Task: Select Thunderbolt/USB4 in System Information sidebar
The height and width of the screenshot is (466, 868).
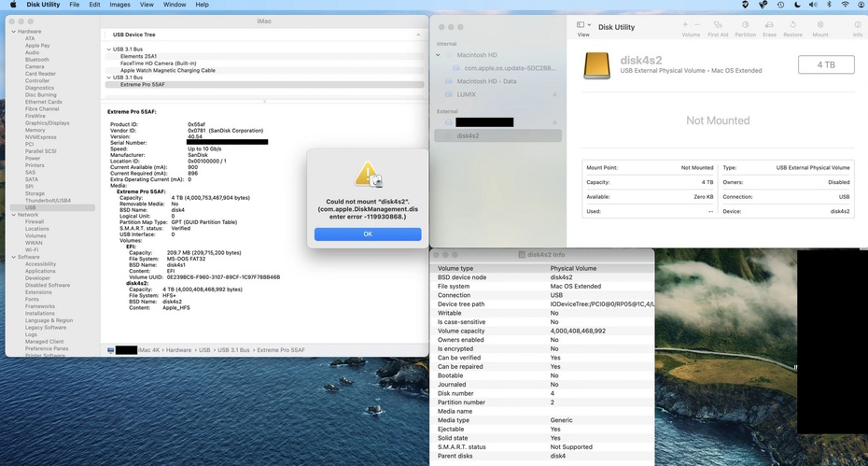Action: 48,201
